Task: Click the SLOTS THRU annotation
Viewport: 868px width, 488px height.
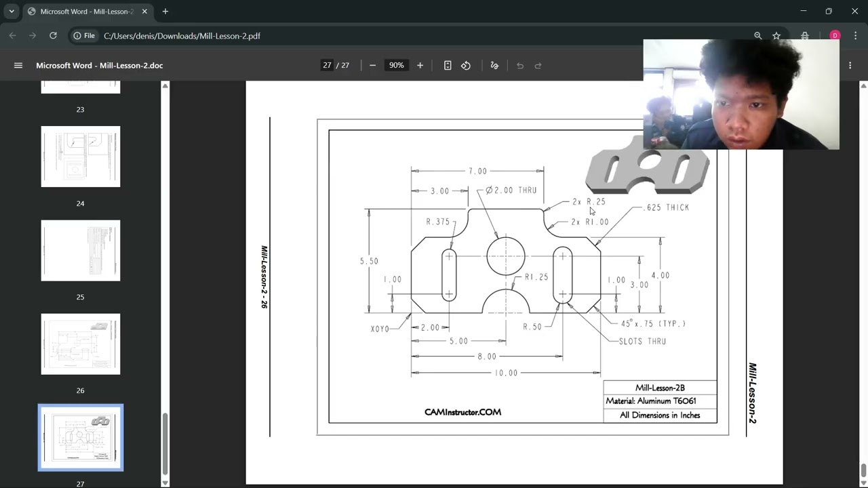Action: coord(642,342)
